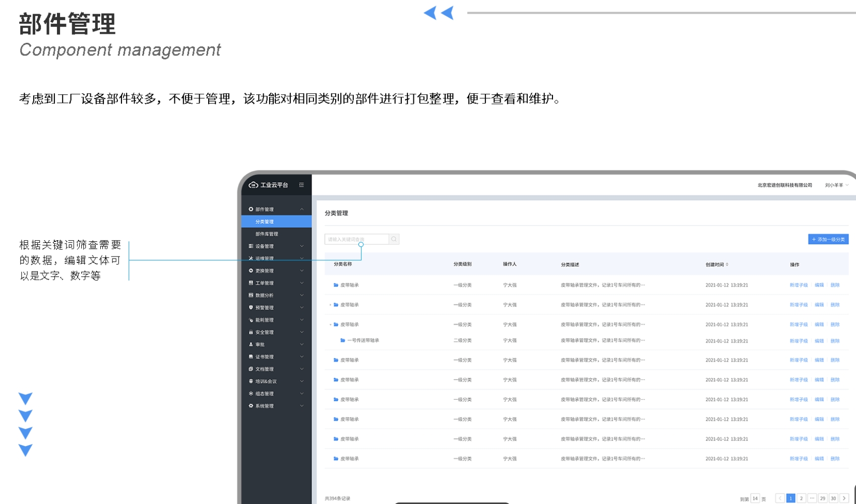Click the 安全管理 lock icon
The width and height of the screenshot is (856, 504).
point(251,332)
